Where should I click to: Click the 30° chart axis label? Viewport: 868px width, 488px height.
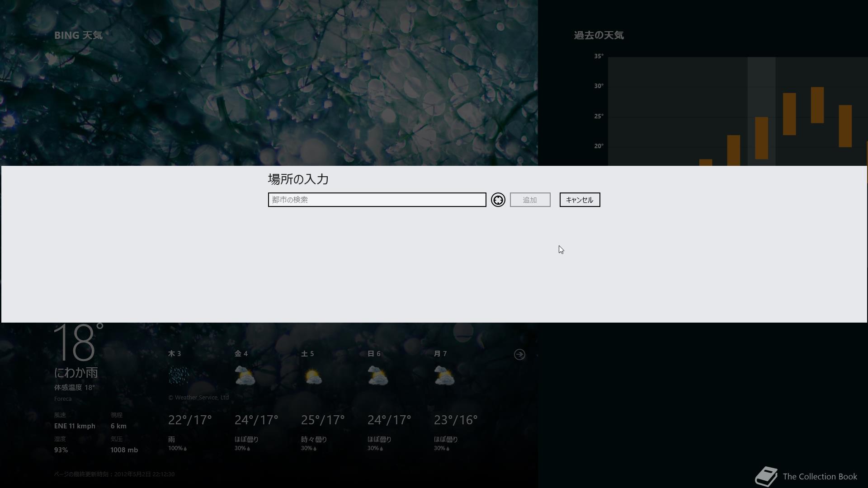pos(599,86)
